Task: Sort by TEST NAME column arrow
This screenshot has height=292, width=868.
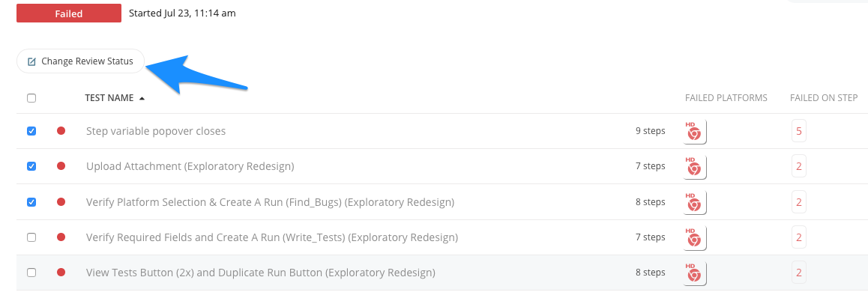Action: 142,98
